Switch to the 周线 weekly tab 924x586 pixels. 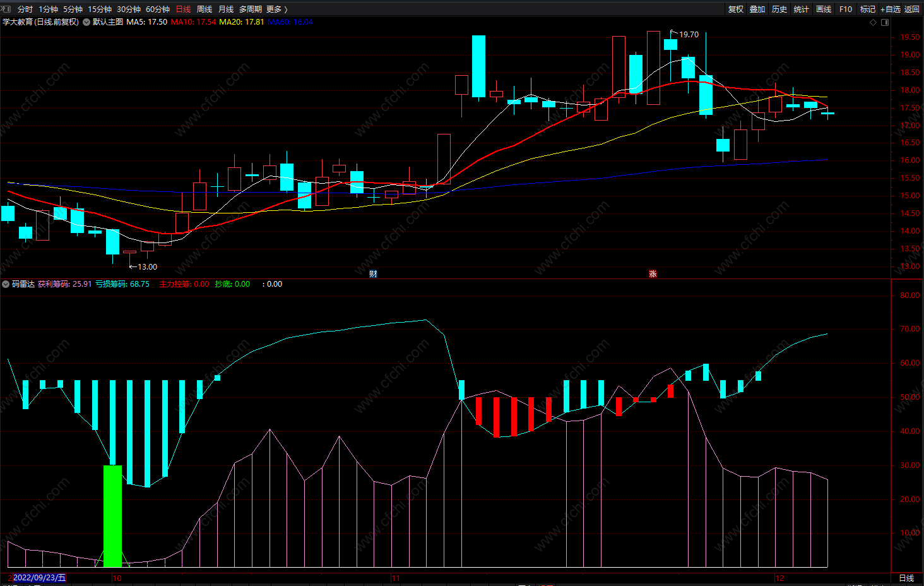coord(204,9)
